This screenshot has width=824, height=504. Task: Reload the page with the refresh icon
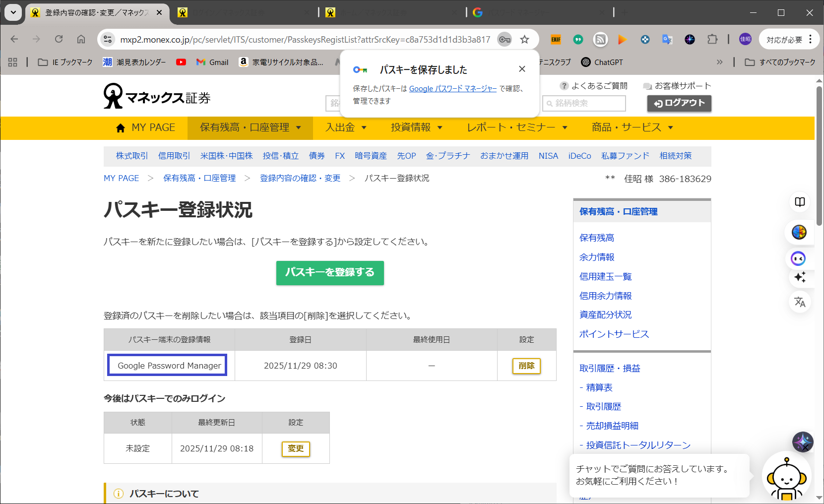point(59,39)
